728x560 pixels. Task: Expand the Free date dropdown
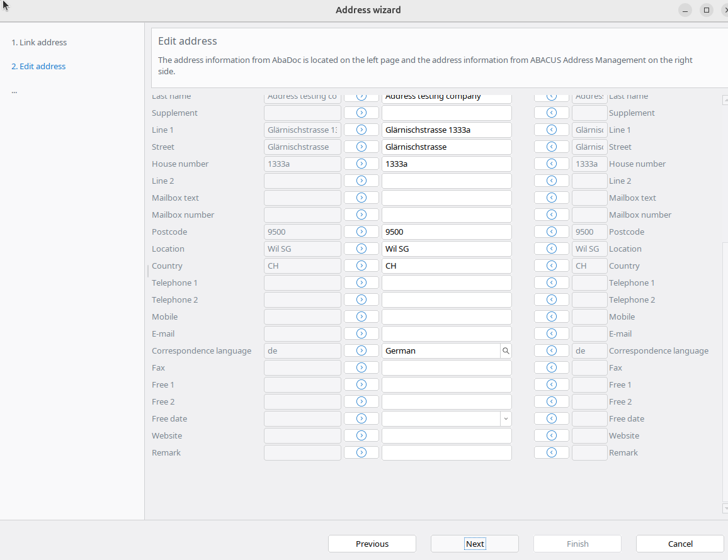point(505,418)
